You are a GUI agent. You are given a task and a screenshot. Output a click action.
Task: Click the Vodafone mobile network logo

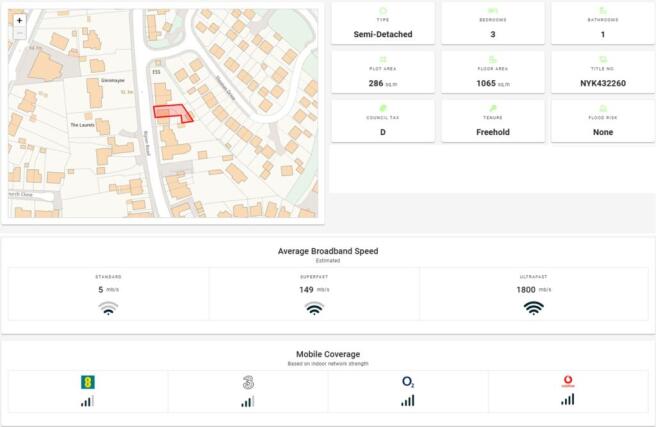click(568, 381)
